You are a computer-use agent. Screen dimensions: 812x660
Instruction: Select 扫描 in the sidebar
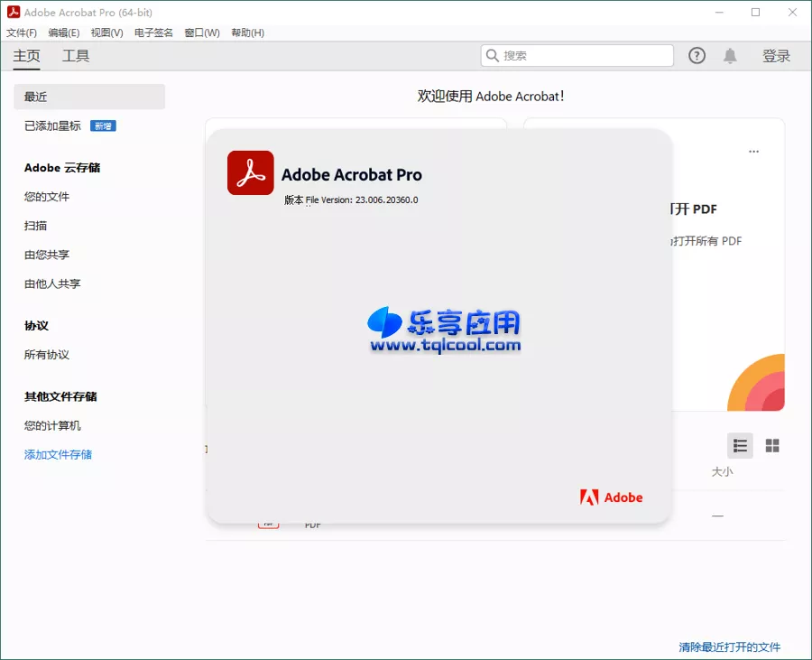tap(34, 225)
